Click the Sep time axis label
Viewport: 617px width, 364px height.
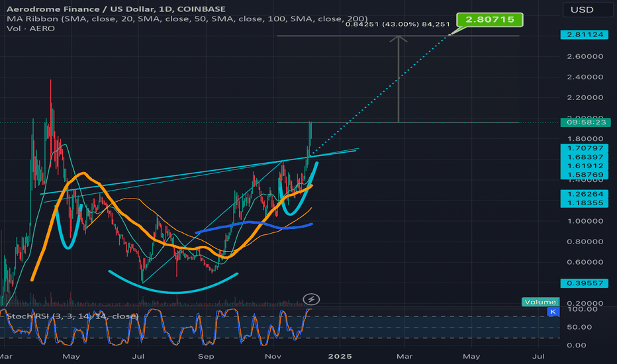pyautogui.click(x=206, y=356)
